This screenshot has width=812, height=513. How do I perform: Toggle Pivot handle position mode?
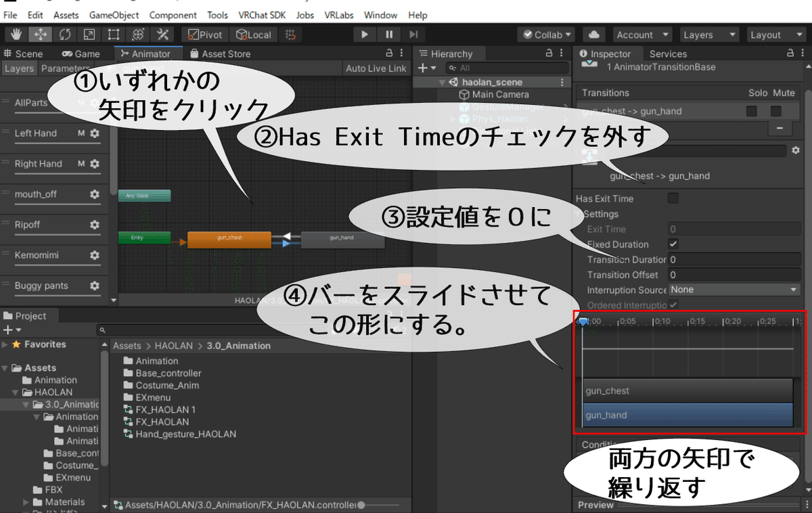click(x=206, y=35)
